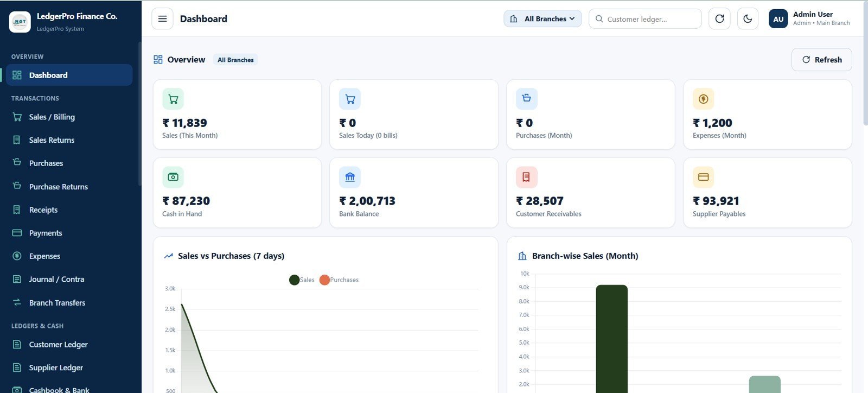The height and width of the screenshot is (393, 868).
Task: Open the Purchases sidebar item
Action: tap(69, 163)
